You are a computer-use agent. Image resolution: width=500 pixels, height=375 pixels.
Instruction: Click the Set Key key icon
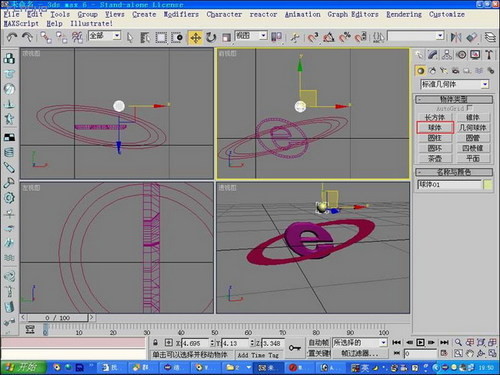294,348
